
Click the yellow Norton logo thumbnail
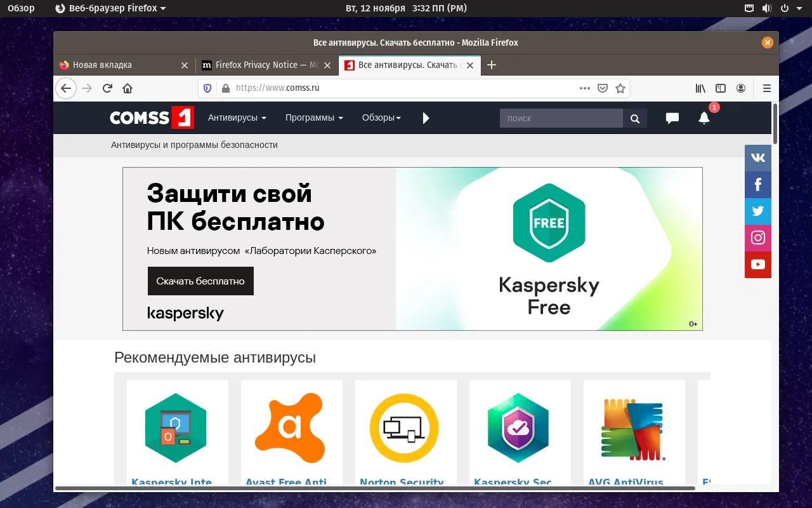404,429
